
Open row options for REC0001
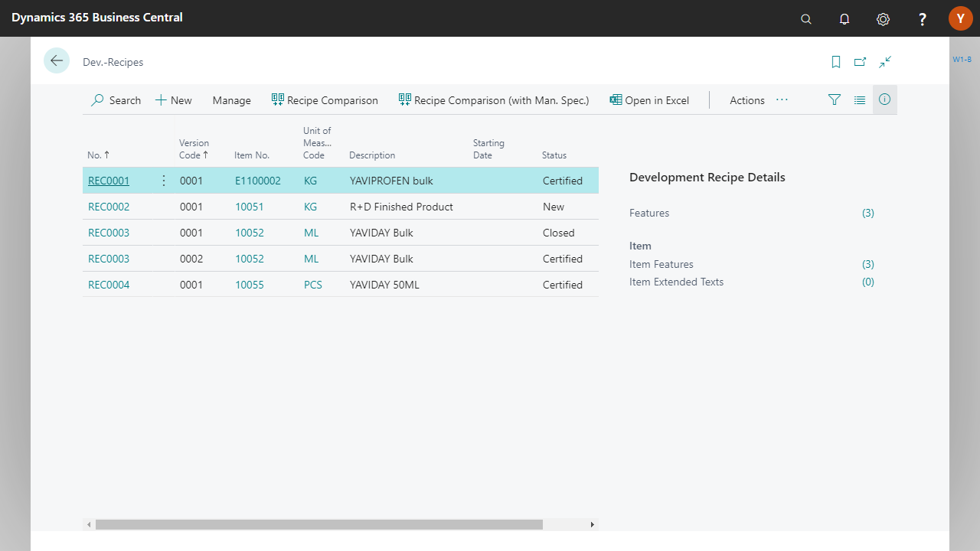point(163,181)
